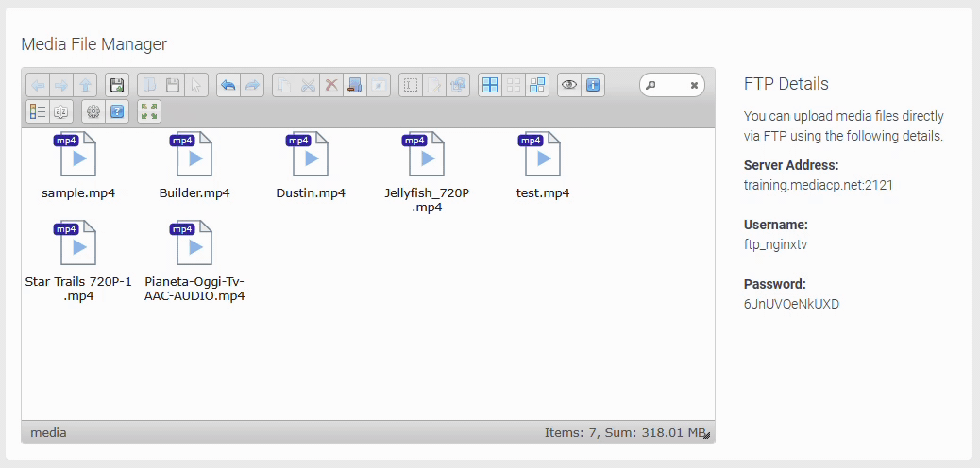Click the sample.mp4 file name
This screenshot has height=468, width=980.
78,193
